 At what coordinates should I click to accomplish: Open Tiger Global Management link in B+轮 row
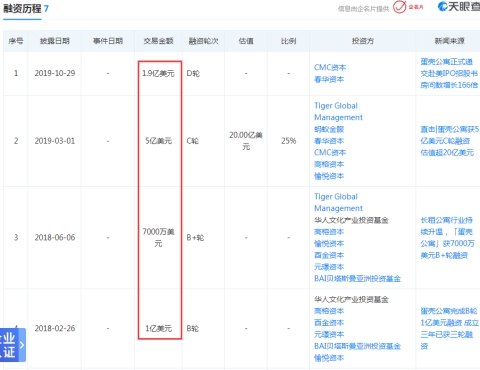point(338,202)
